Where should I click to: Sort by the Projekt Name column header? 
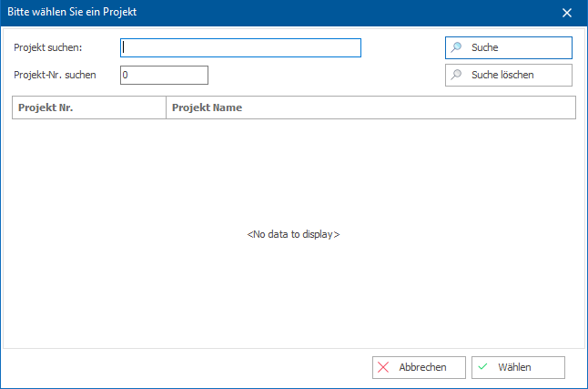(370, 107)
